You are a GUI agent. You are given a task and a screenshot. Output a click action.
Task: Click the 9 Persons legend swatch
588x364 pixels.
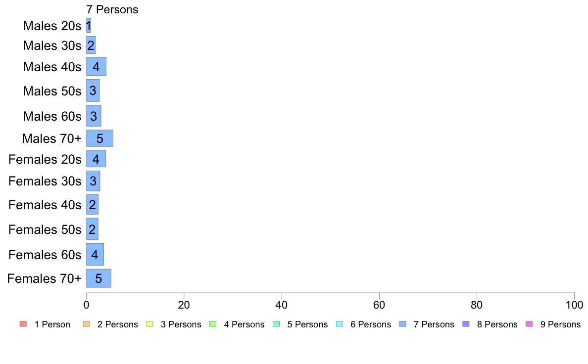[x=529, y=324]
